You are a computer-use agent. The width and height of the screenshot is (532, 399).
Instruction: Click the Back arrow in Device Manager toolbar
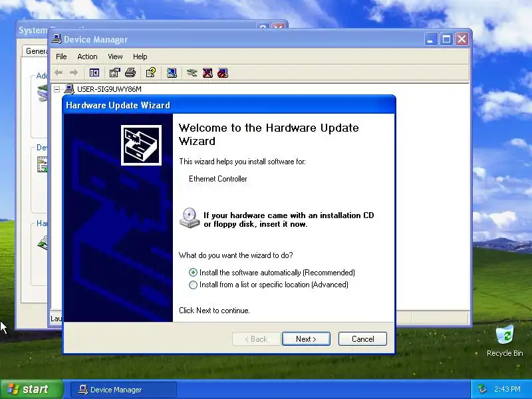click(x=59, y=72)
